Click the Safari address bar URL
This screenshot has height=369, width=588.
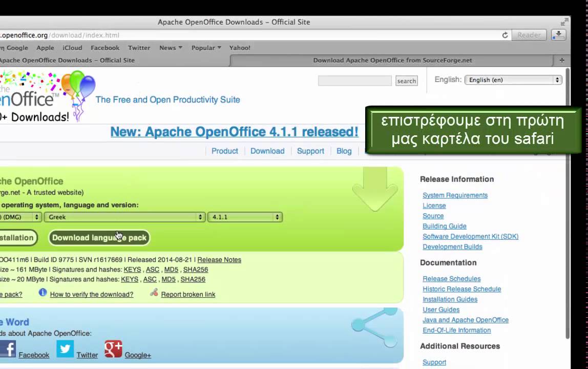249,35
